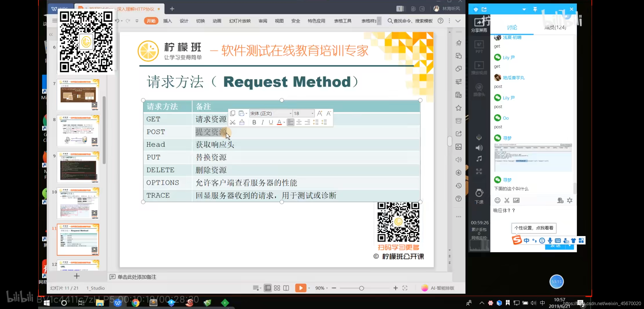Switch to slide sorter view

pos(277,288)
